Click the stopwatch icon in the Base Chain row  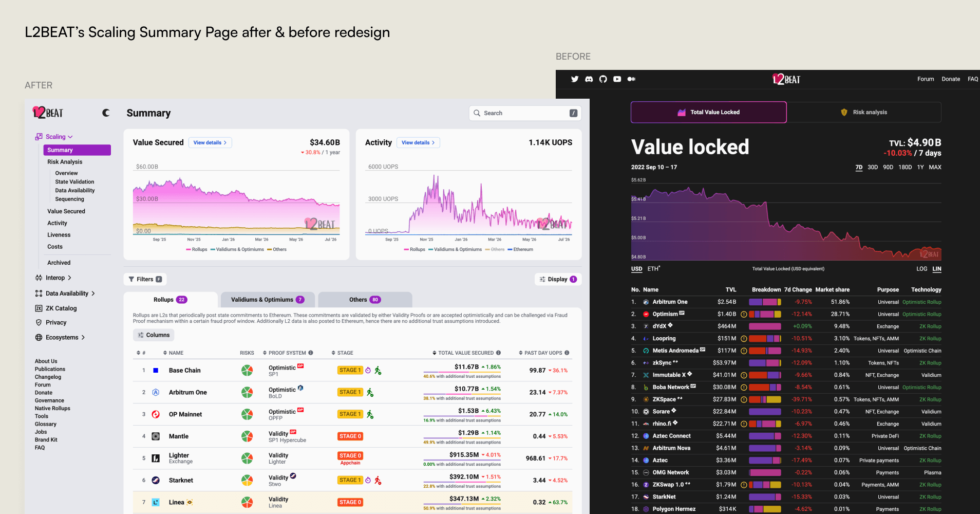pos(368,371)
